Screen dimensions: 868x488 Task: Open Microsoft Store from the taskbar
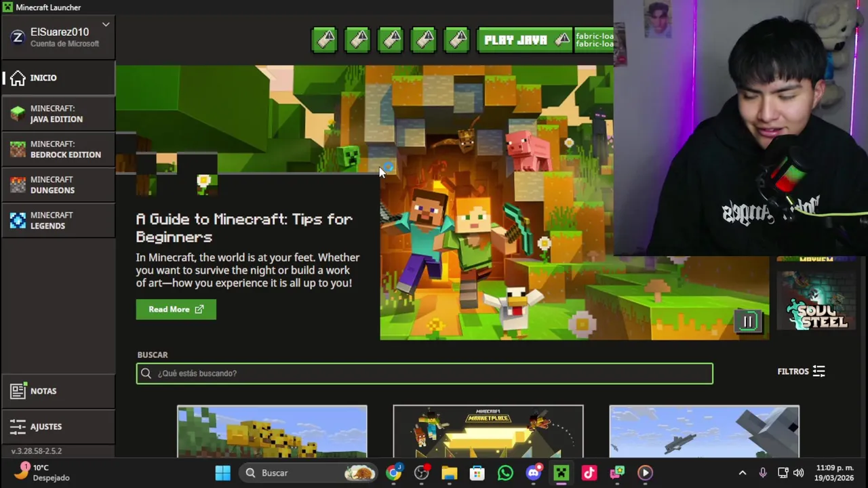(x=477, y=473)
